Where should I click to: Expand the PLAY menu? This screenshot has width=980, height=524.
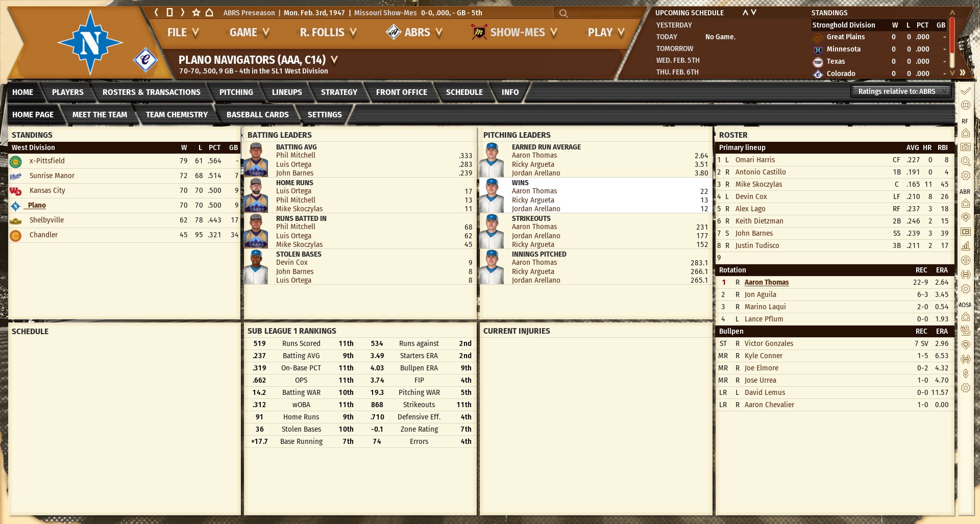pos(605,33)
